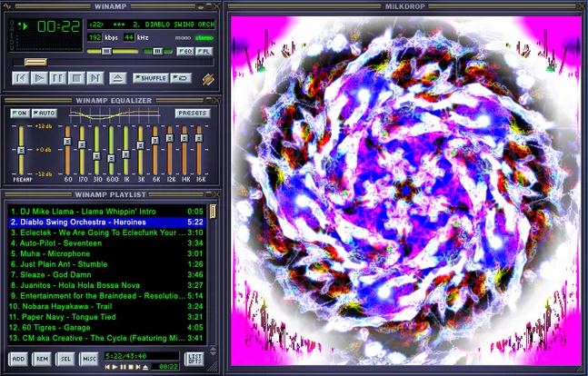The width and height of the screenshot is (588, 376).
Task: Click the large Play button in main window
Action: tap(39, 78)
